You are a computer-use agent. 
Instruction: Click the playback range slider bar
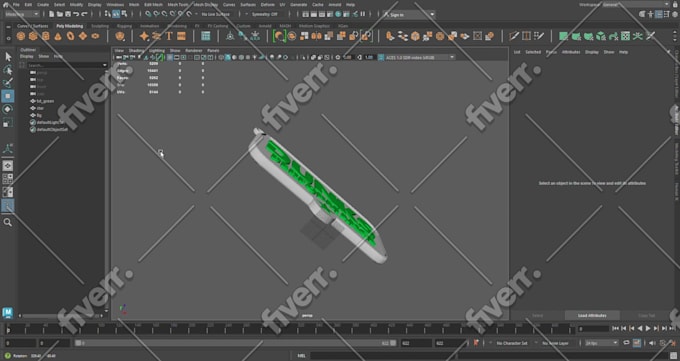[235, 343]
